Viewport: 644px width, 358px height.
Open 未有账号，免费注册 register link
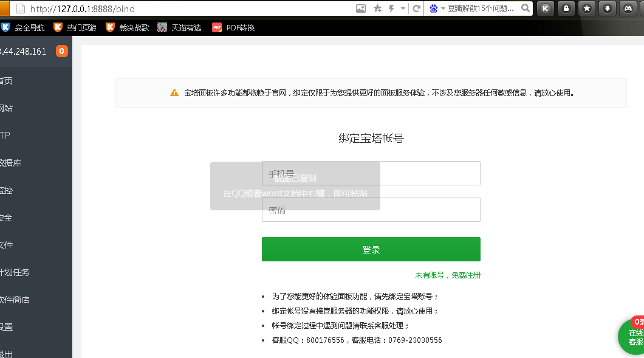click(x=448, y=275)
